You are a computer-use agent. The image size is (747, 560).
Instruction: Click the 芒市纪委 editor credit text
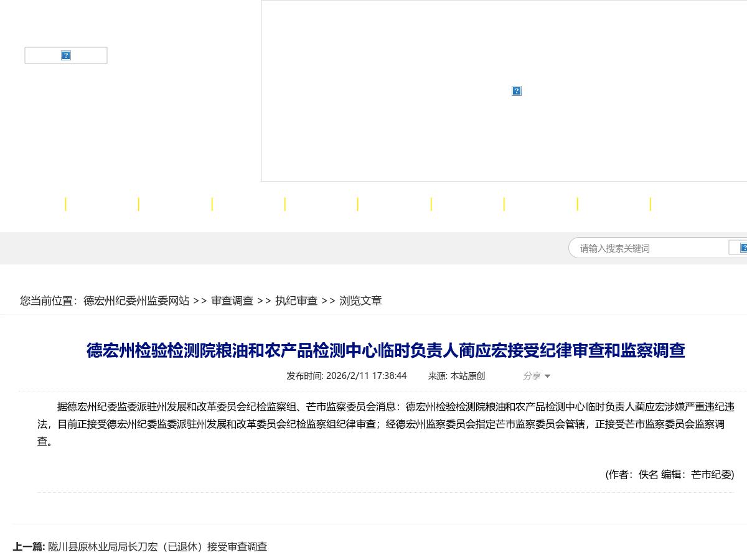tap(712, 474)
